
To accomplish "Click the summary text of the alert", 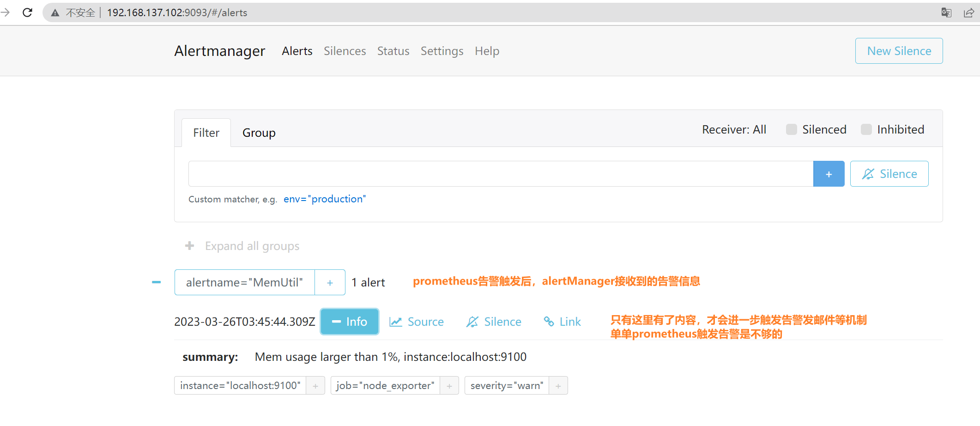I will (390, 357).
